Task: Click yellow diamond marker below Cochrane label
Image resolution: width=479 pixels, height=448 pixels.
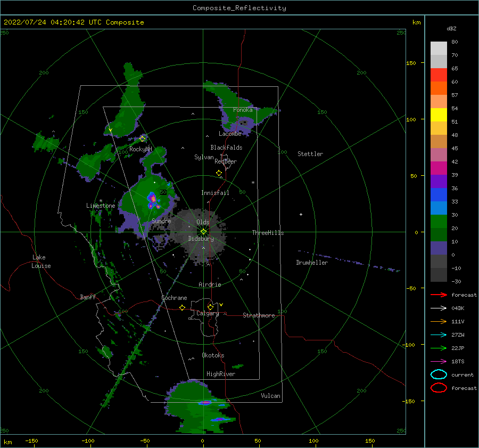Action: click(x=182, y=308)
